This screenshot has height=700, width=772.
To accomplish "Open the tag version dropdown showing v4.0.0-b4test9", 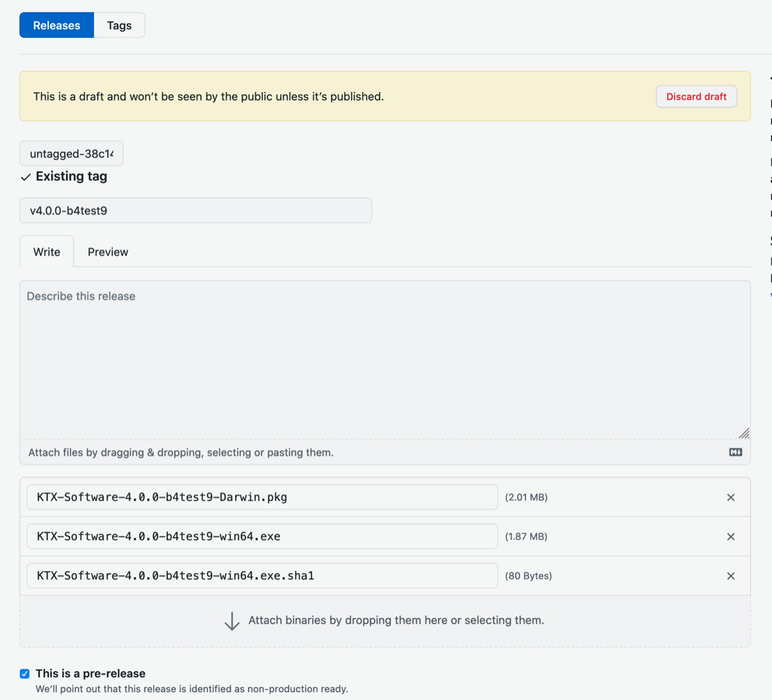I will click(x=196, y=210).
